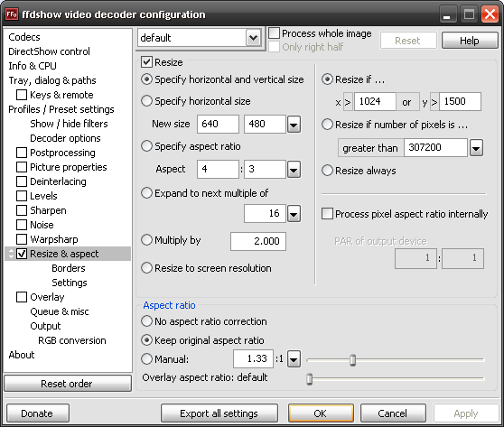Enable Keys & remote checkbox
Screen dimensions: 504x427
(22, 95)
